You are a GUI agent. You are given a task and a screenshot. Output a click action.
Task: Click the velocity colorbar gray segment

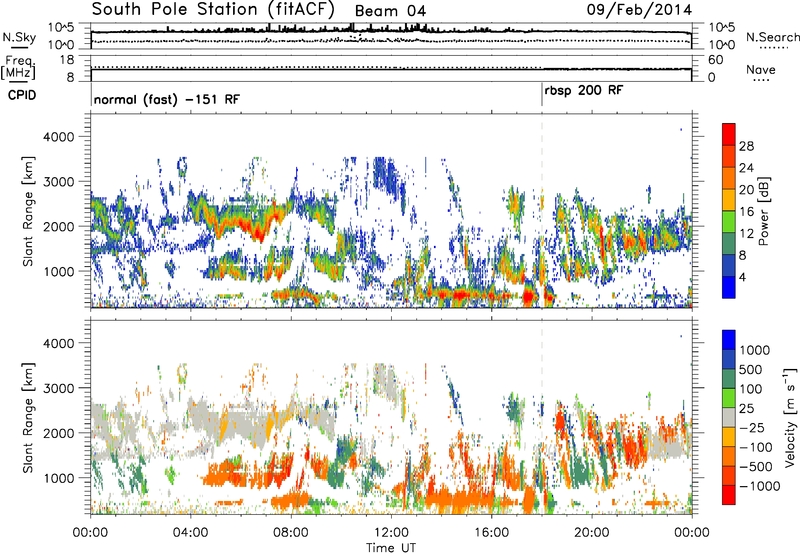coord(729,418)
